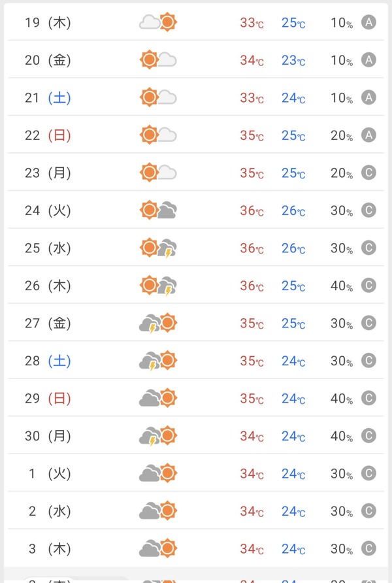Click the reliability badge C on the 23rd (月) row

pos(368,173)
